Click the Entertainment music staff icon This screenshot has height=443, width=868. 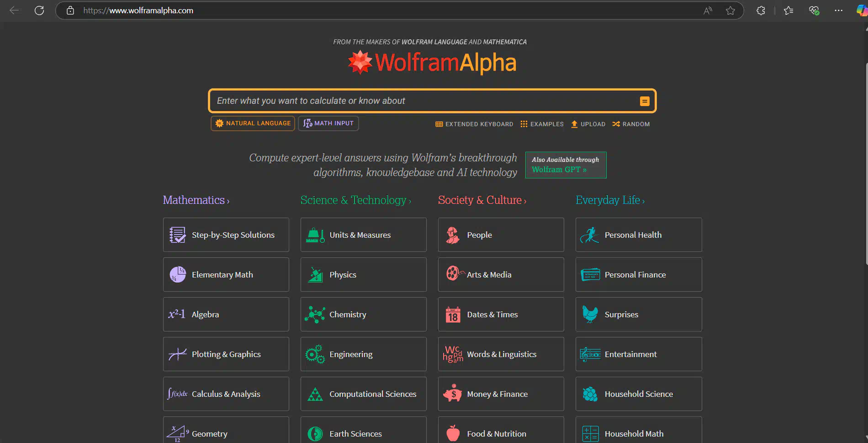point(590,354)
